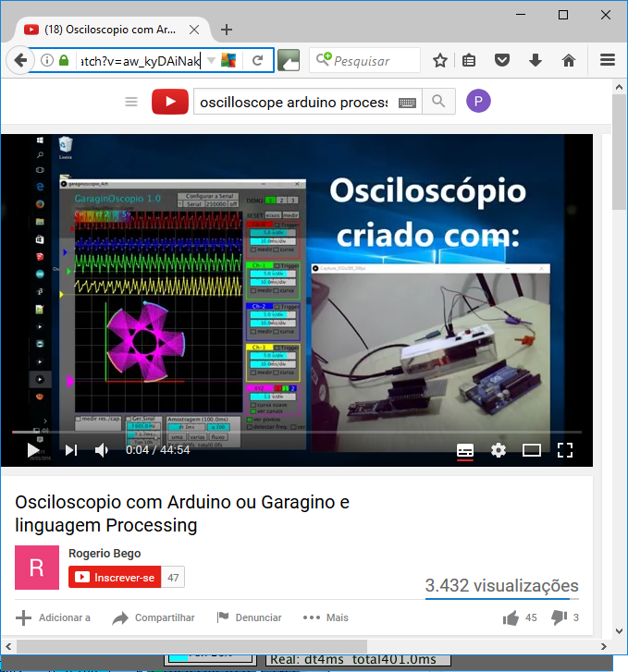The width and height of the screenshot is (628, 672).
Task: Save page to Pocket icon
Action: (502, 60)
